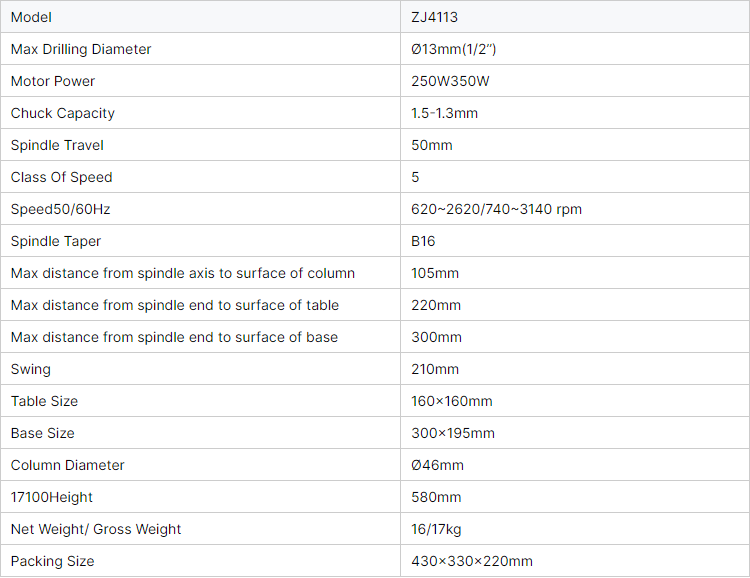Click the 1.5-1.3mm value cell
This screenshot has height=578, width=750.
click(x=575, y=113)
